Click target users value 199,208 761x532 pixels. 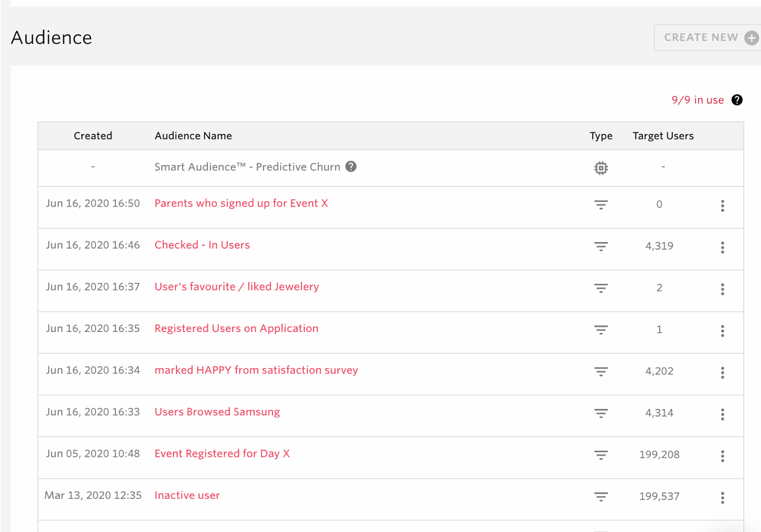tap(659, 454)
